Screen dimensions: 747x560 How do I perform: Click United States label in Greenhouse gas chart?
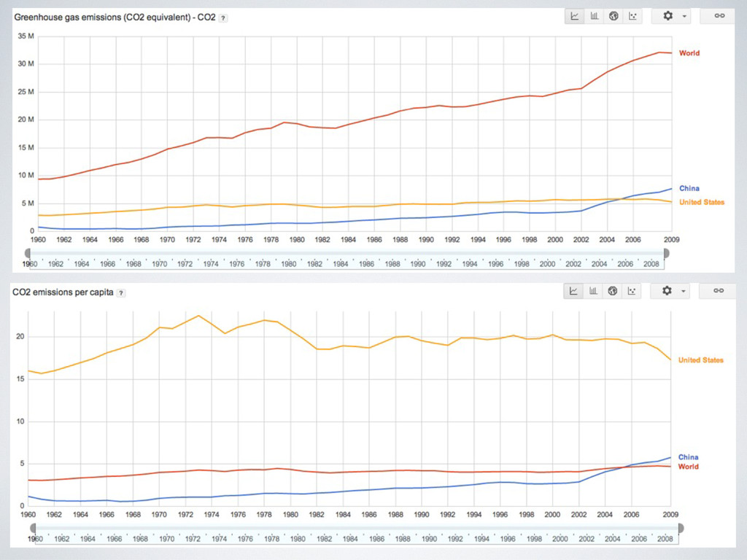pos(702,202)
